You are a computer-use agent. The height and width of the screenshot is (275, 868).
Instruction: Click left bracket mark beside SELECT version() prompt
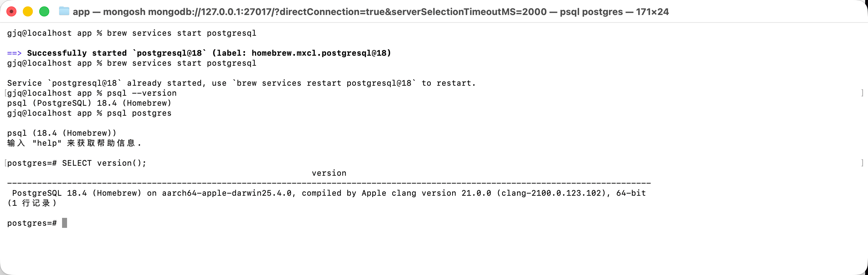click(x=5, y=163)
